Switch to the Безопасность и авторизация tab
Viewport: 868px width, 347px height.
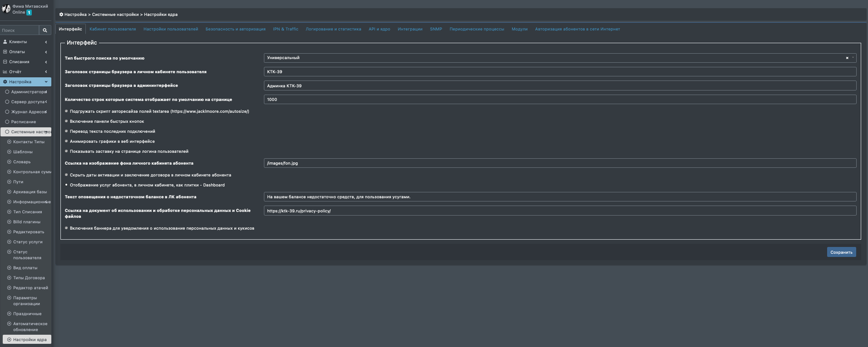tap(235, 29)
